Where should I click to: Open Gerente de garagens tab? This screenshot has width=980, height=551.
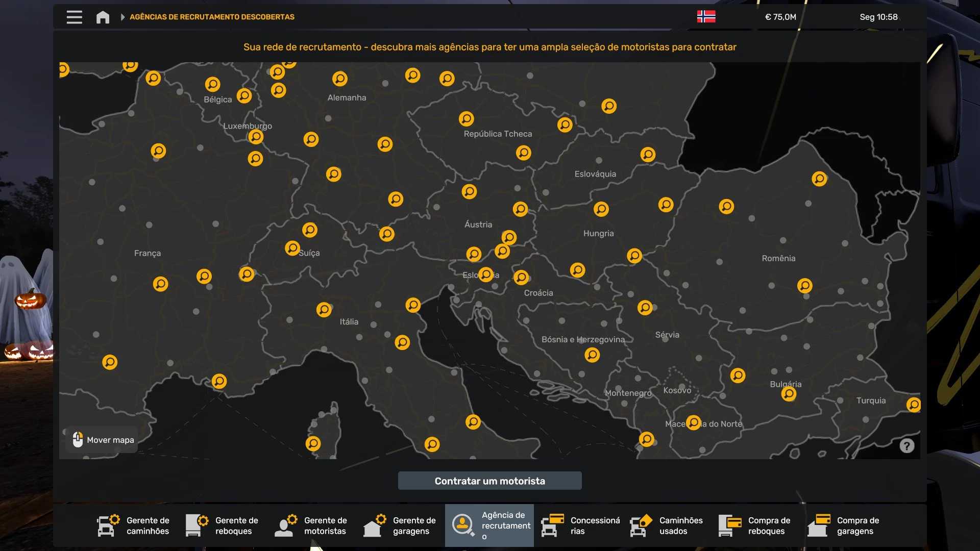pos(400,525)
